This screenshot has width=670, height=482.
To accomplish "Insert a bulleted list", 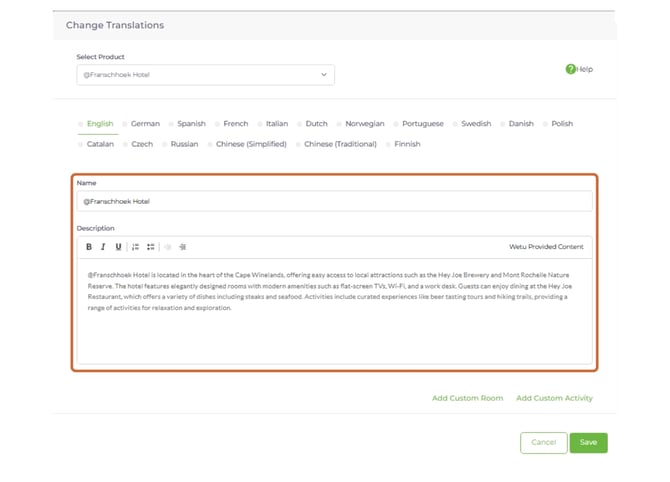I will tap(150, 247).
